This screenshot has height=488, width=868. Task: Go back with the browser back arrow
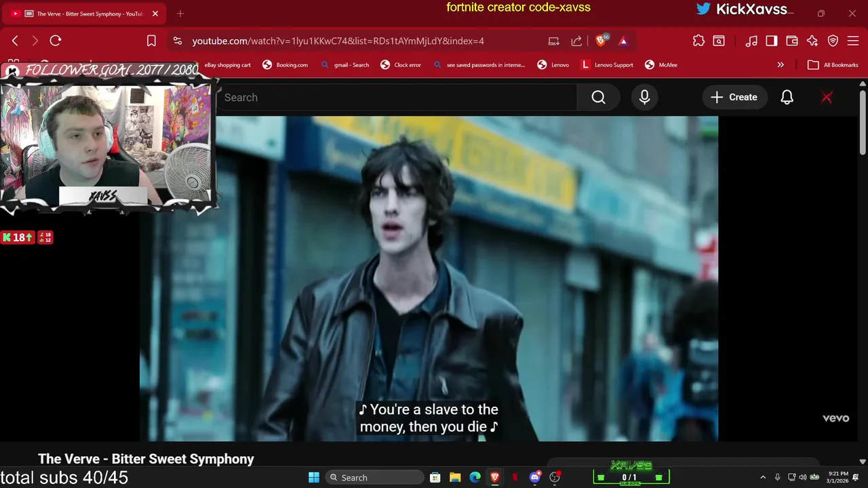click(x=15, y=41)
